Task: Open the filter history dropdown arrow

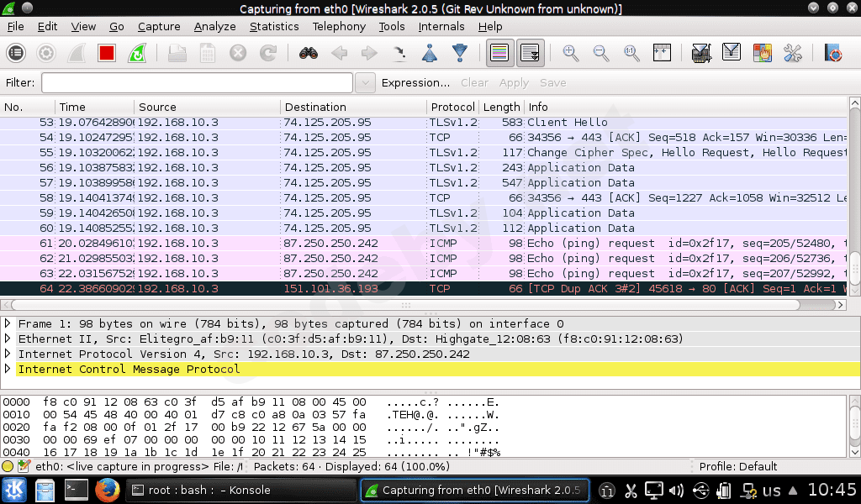Action: tap(365, 83)
